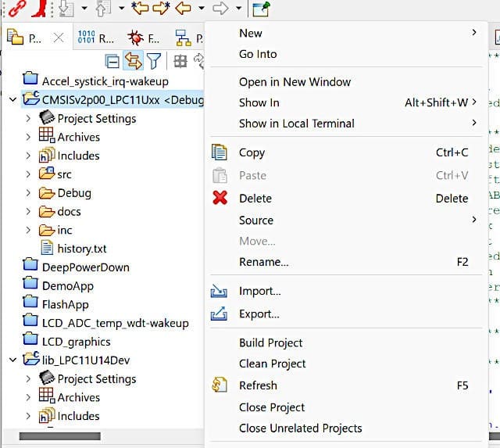Click the Previous Annotation toolbar icon

[103, 9]
